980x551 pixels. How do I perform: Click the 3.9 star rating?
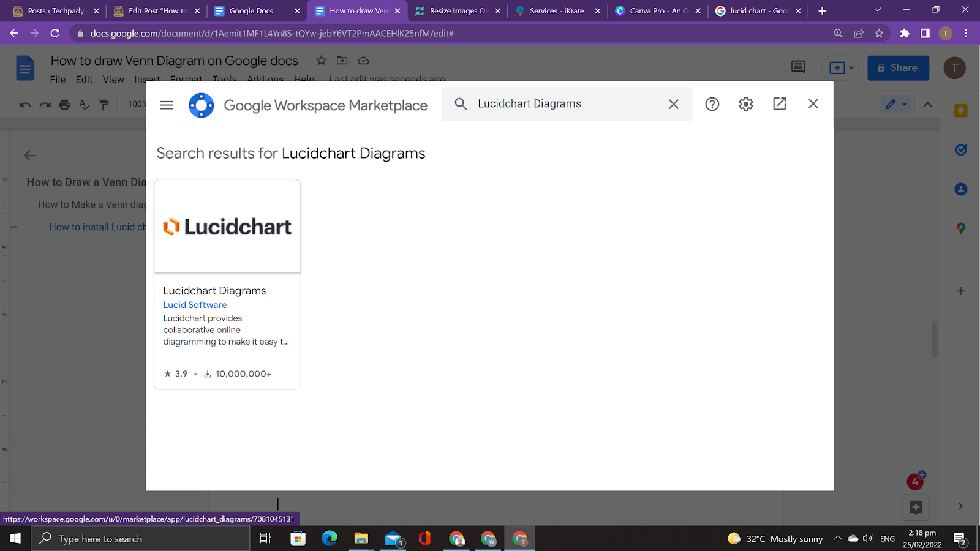tap(176, 373)
